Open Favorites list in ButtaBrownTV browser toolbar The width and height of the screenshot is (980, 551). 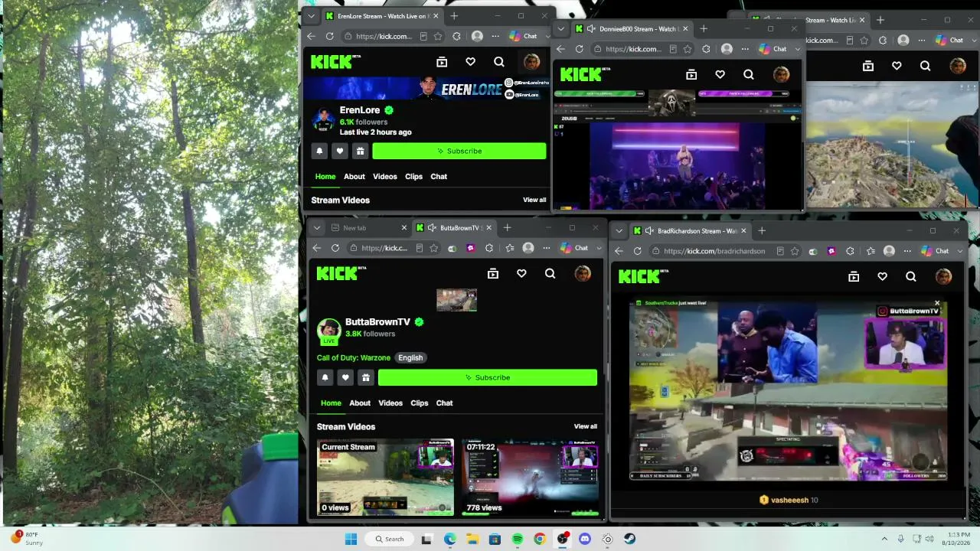[509, 248]
